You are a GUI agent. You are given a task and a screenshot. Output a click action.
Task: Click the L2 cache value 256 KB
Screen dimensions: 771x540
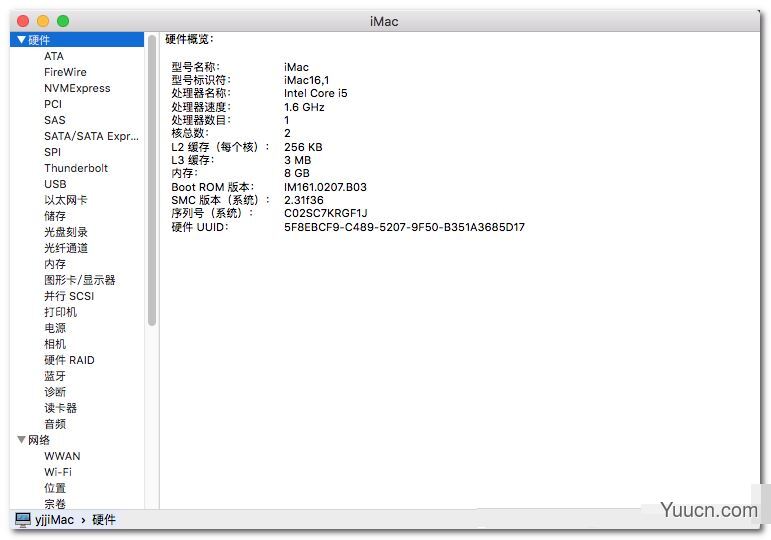pyautogui.click(x=303, y=147)
